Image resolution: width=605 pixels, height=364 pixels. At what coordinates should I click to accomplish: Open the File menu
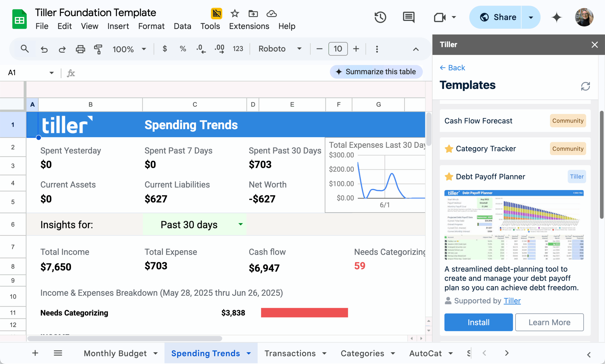(x=42, y=26)
